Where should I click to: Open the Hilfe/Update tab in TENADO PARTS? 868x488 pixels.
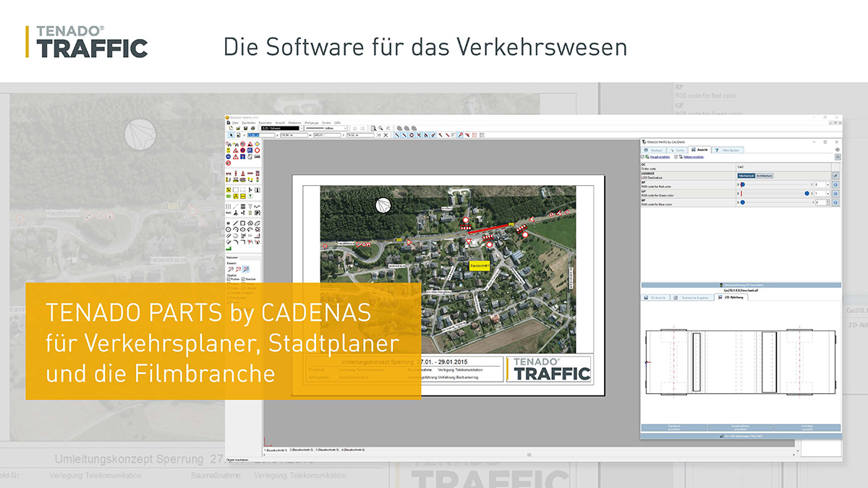click(x=728, y=150)
